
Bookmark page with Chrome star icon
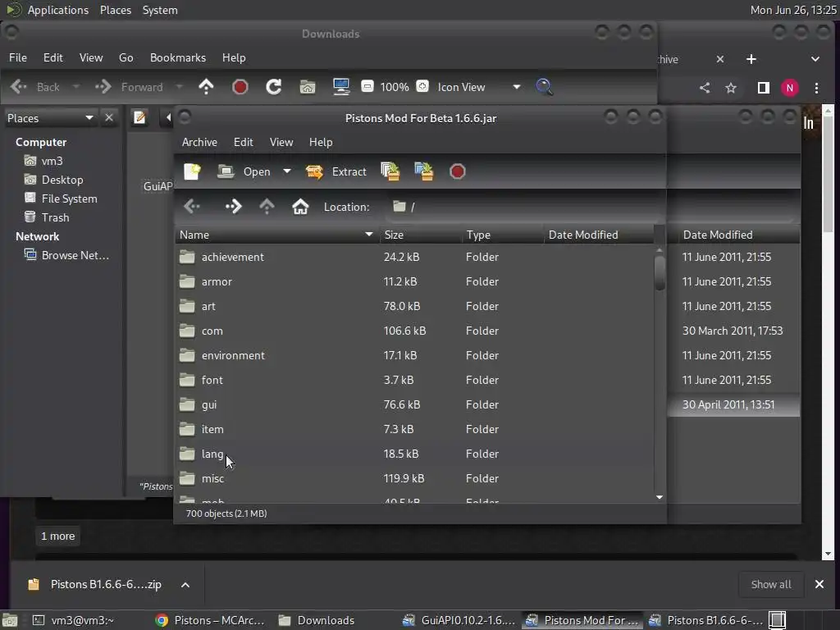731,88
